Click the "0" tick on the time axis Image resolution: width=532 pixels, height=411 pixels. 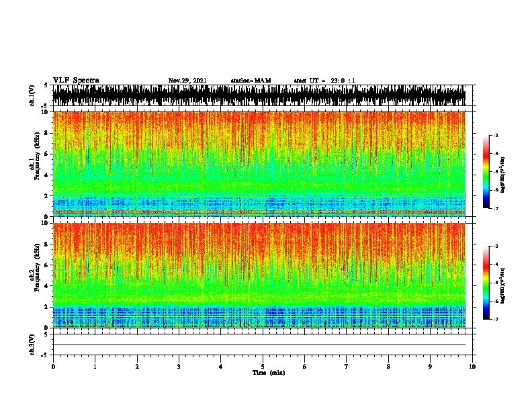53,367
